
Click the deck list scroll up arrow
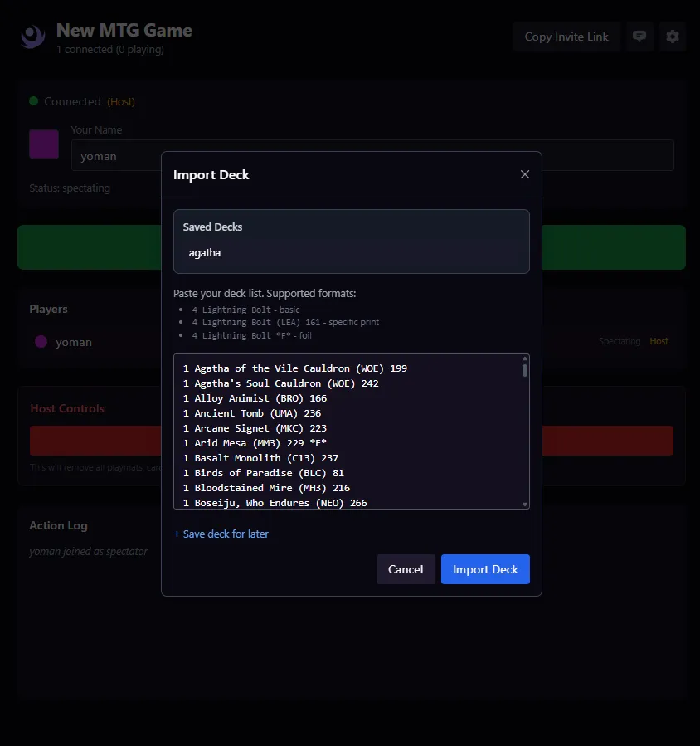tap(524, 358)
